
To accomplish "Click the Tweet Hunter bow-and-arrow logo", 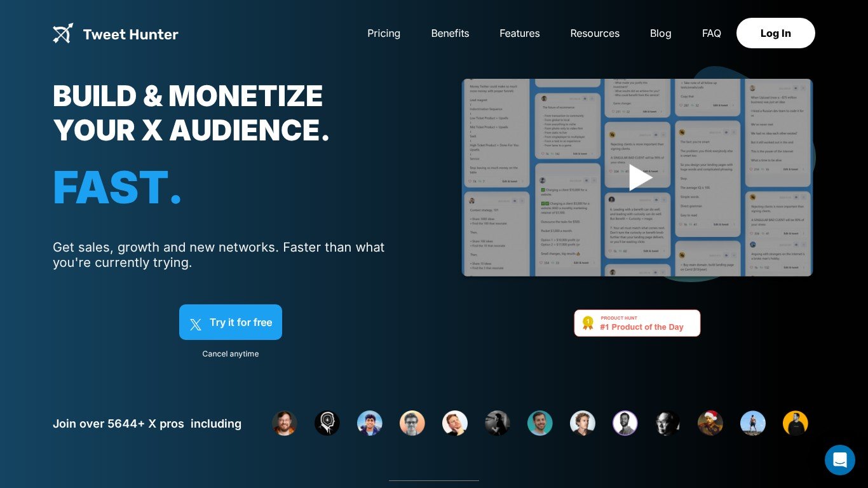I will [63, 34].
